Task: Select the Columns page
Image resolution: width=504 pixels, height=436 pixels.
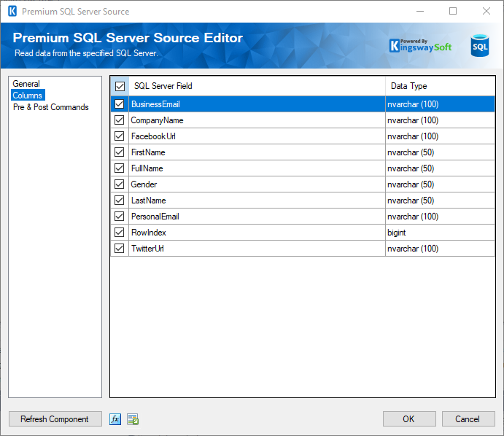Action: click(x=28, y=95)
